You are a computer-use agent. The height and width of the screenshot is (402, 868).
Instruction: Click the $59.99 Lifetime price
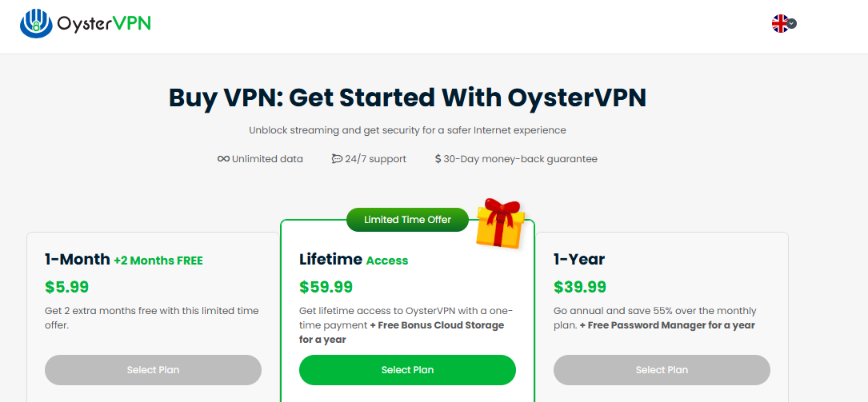tap(326, 287)
